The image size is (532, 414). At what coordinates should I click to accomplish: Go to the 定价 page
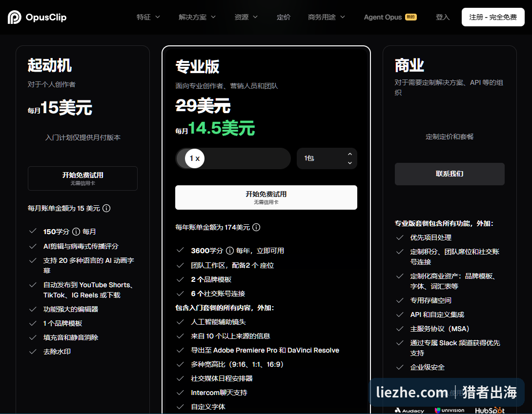pyautogui.click(x=283, y=17)
